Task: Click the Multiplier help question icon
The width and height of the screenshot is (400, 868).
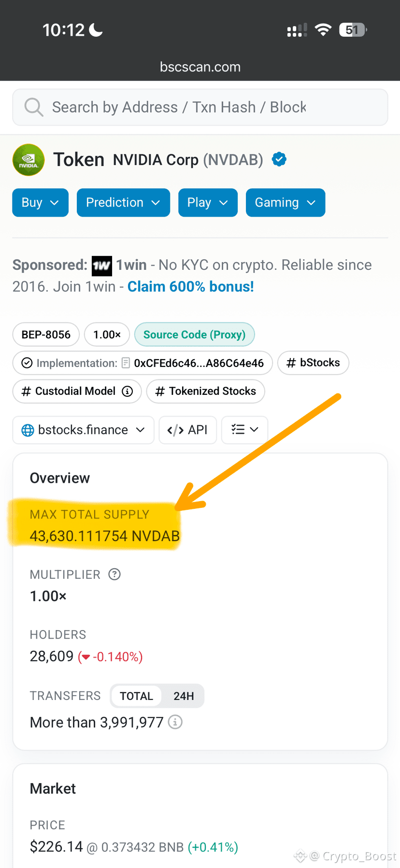Action: [x=114, y=574]
